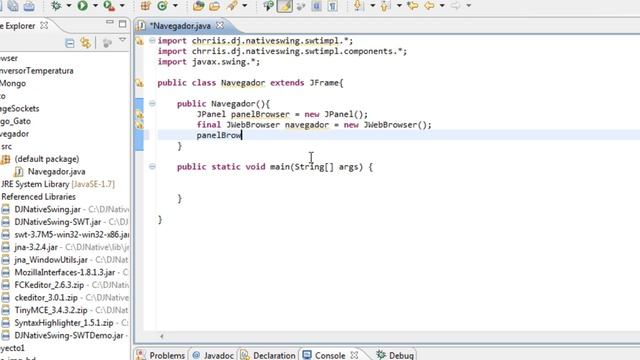The width and height of the screenshot is (640, 360).
Task: Click warning marker beside JPanel line
Action: pyautogui.click(x=140, y=114)
